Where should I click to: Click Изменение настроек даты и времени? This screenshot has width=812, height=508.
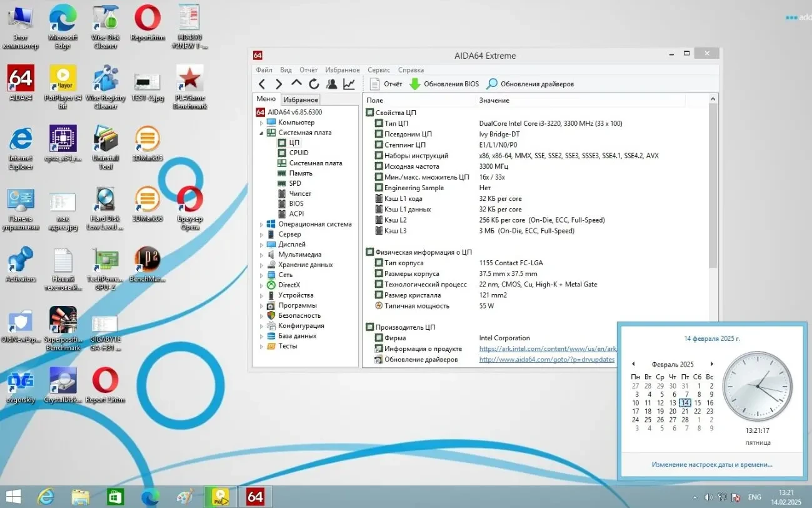point(711,464)
